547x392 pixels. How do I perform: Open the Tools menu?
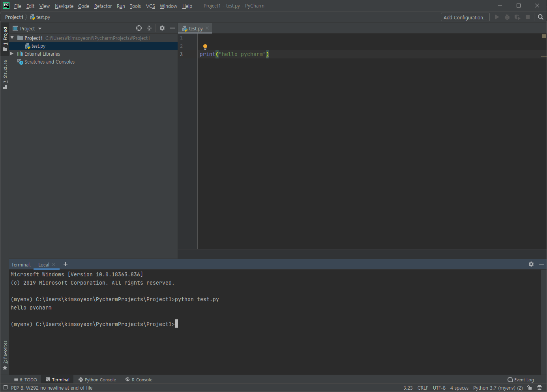(135, 6)
